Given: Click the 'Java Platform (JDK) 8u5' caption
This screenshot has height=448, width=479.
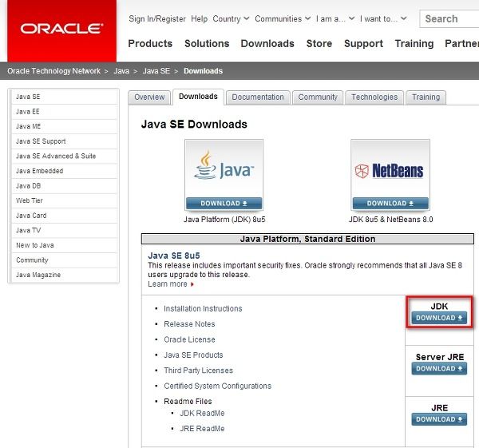Looking at the screenshot, I should [224, 220].
